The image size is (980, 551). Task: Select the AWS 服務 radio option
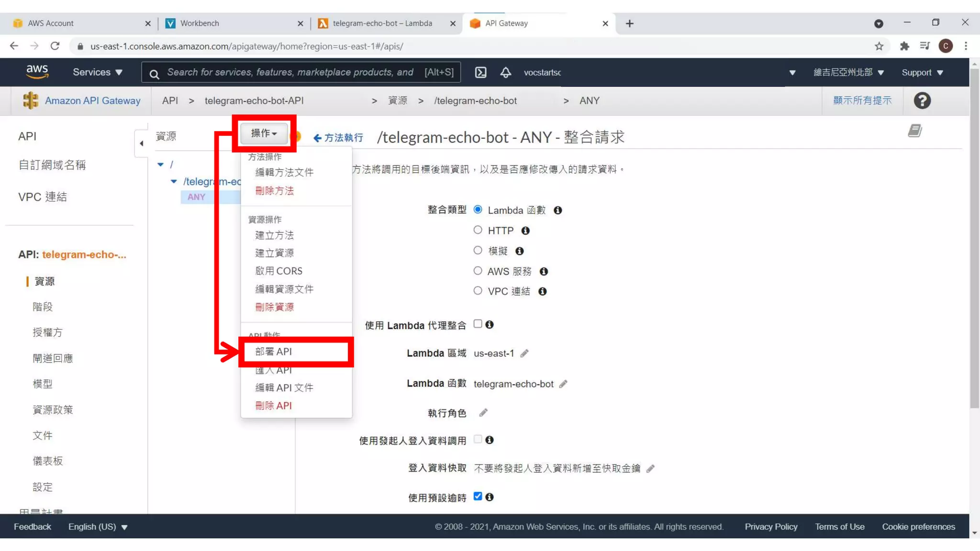pyautogui.click(x=478, y=271)
